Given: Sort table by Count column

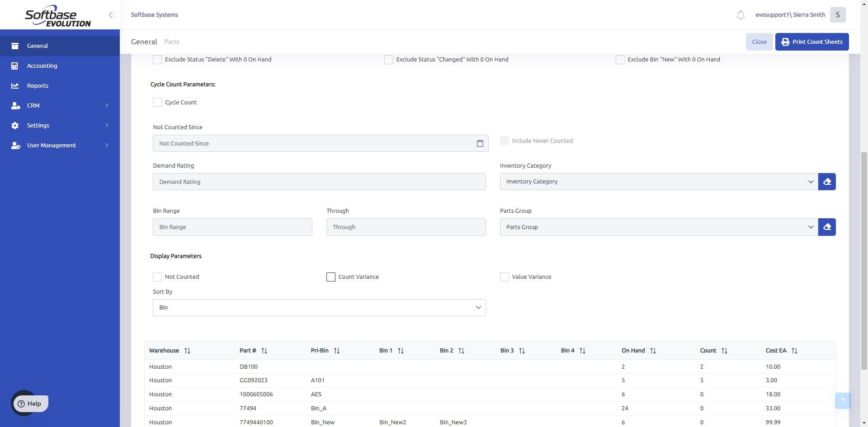Looking at the screenshot, I should point(724,351).
